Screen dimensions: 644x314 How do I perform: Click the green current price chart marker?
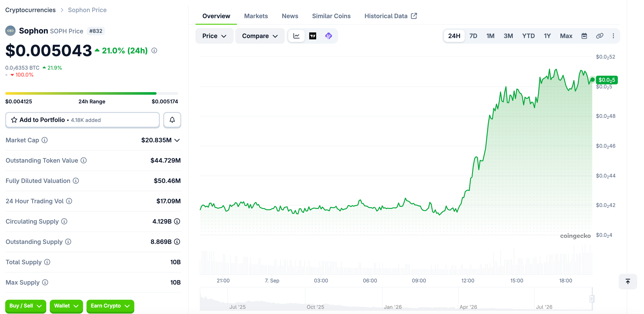[592, 80]
